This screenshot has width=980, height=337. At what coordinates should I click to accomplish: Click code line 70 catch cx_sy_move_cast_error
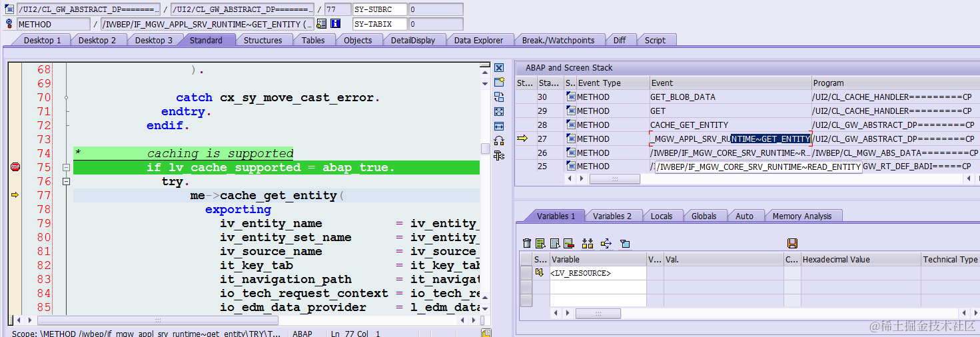point(277,97)
